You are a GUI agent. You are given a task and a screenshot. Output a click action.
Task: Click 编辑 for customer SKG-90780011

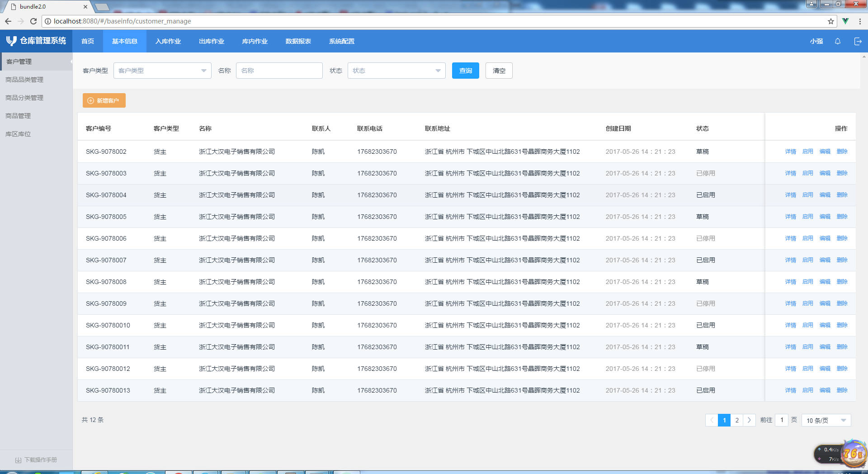[x=825, y=347]
